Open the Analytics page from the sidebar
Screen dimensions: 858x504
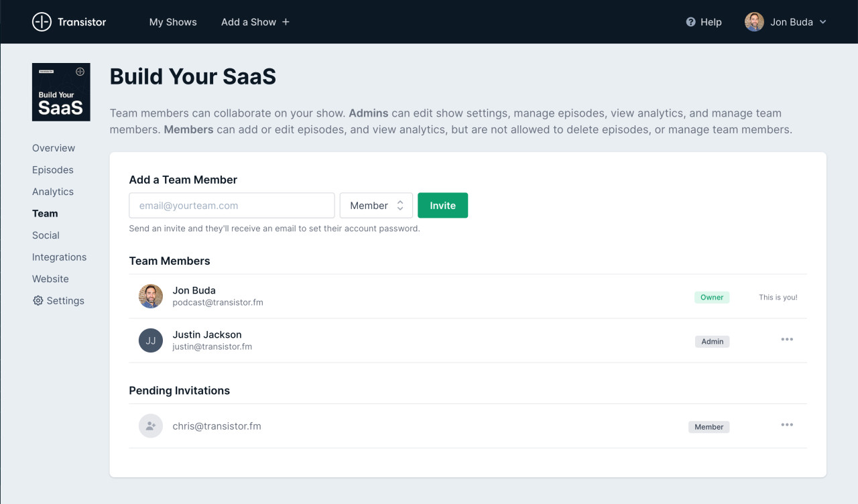pyautogui.click(x=53, y=192)
